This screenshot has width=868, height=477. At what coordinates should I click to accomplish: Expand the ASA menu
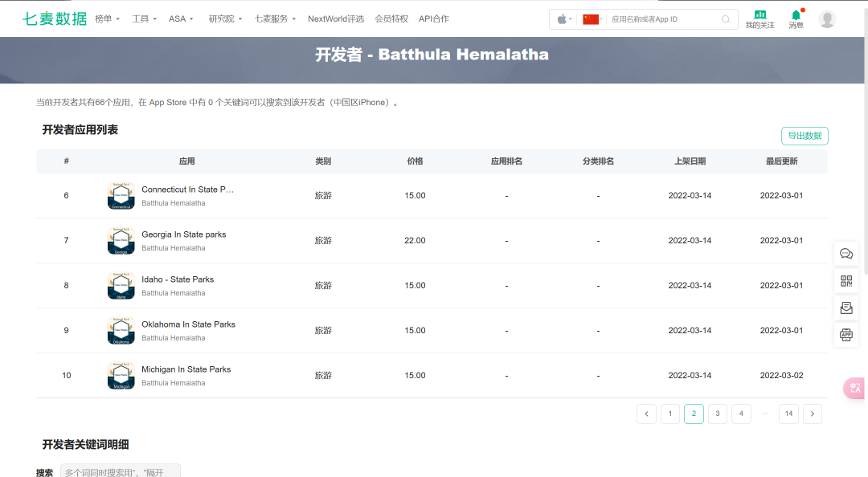[181, 18]
